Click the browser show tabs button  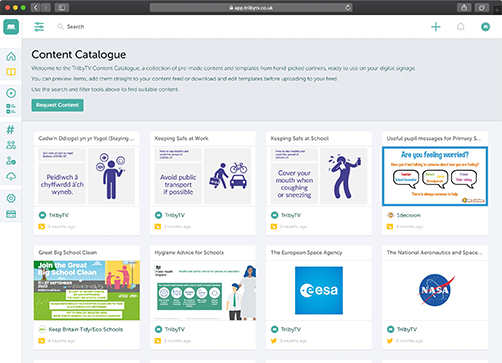click(x=482, y=7)
